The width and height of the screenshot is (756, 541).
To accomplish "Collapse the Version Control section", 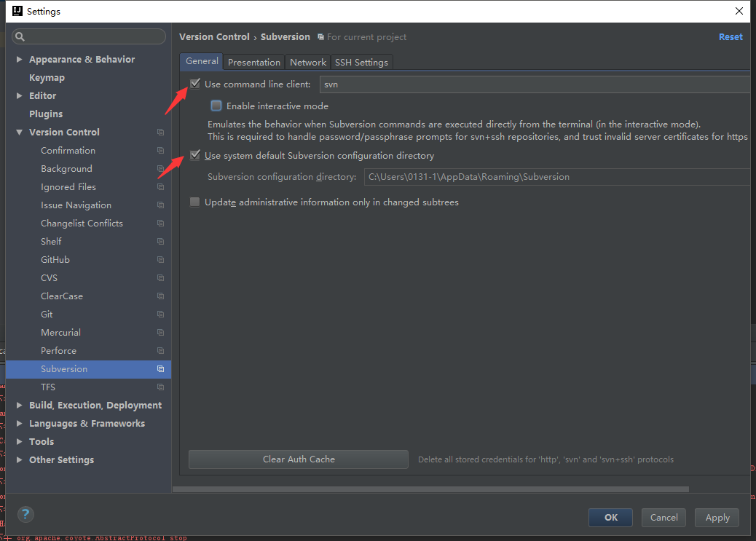I will 19,132.
